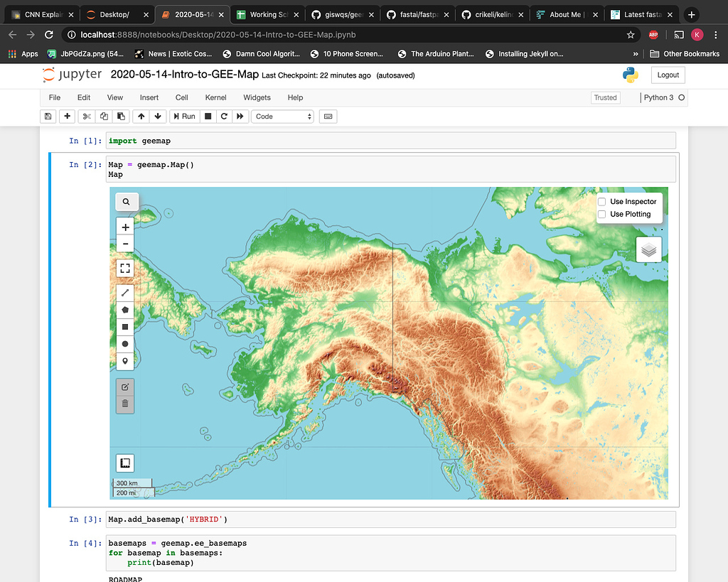Save the notebook checkpoint
Image resolution: width=728 pixels, height=582 pixels.
click(47, 116)
